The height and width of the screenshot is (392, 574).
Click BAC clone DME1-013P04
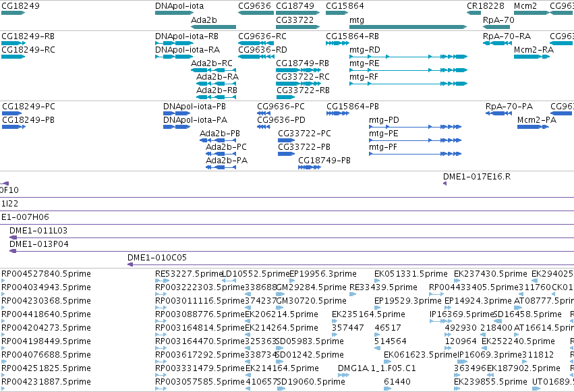point(39,244)
